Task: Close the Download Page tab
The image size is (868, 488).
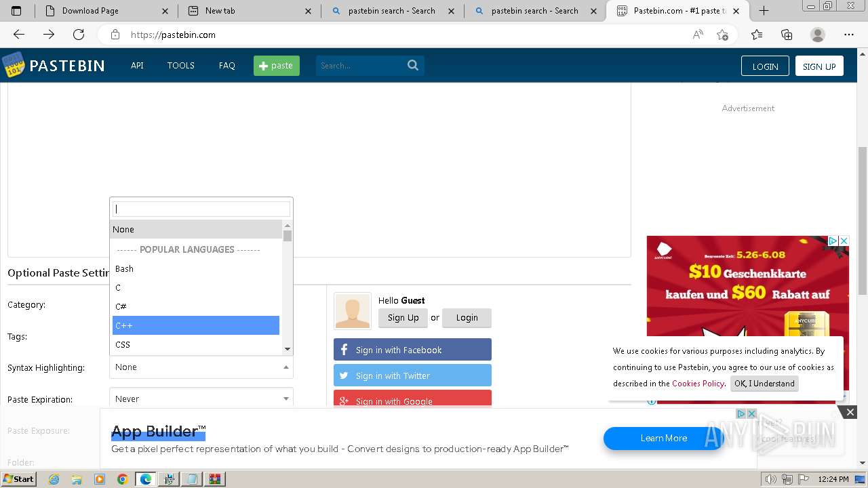Action: click(165, 11)
